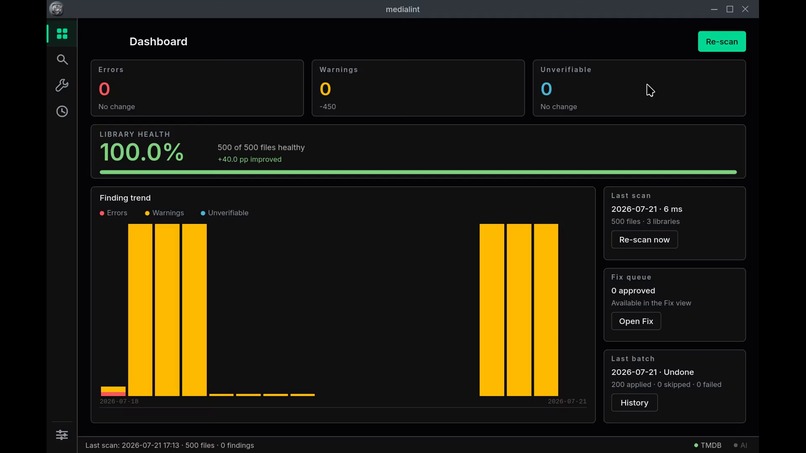Image resolution: width=806 pixels, height=453 pixels.
Task: Open settings sliders icon at sidebar bottom
Action: point(62,435)
